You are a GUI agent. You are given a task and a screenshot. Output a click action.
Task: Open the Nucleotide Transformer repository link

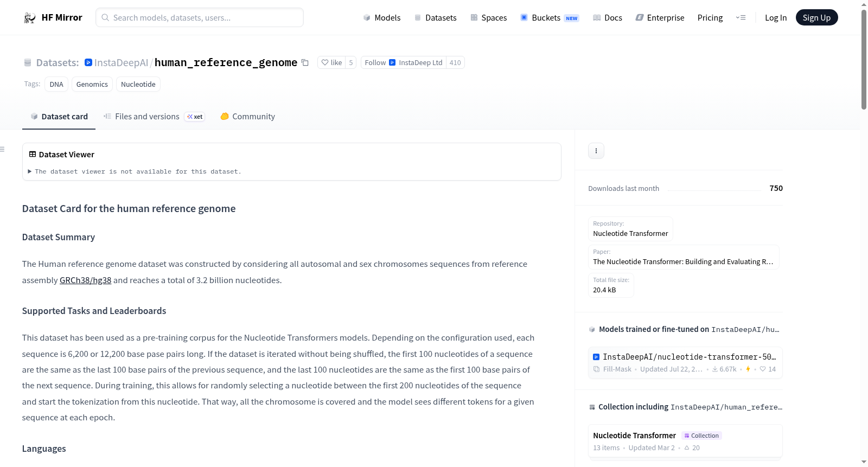point(630,229)
